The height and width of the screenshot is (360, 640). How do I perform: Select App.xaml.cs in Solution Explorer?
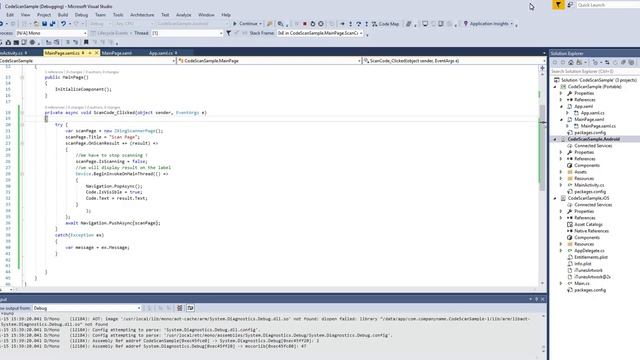[x=593, y=113]
